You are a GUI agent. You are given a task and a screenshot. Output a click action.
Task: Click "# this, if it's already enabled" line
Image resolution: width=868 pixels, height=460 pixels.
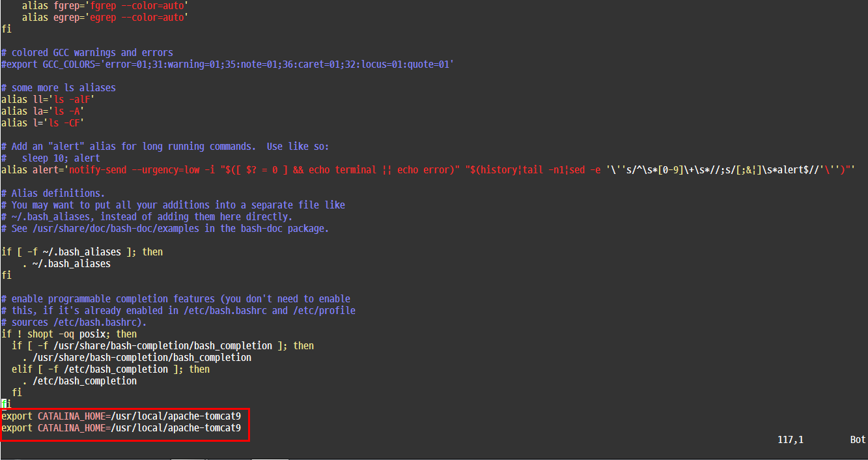[178, 310]
